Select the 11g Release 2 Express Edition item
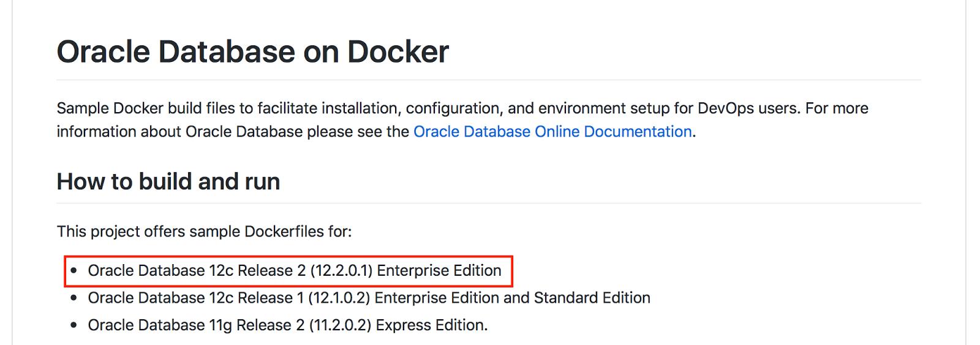 287,325
